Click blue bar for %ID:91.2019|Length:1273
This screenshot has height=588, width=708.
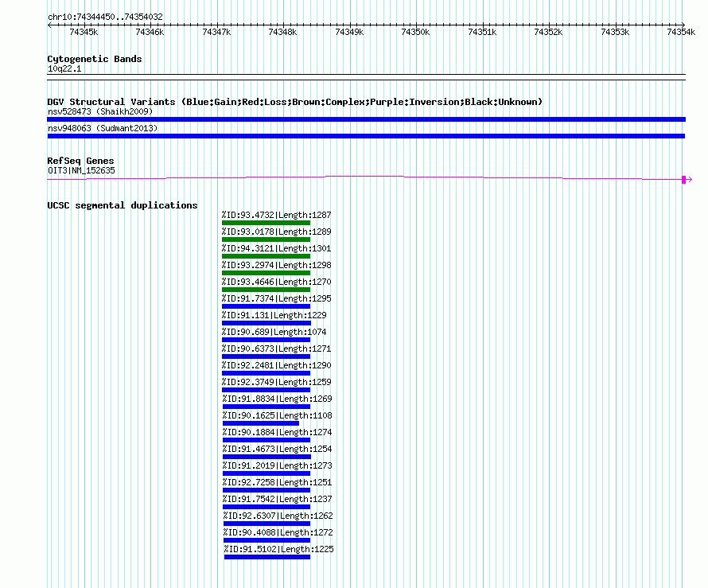[x=266, y=473]
